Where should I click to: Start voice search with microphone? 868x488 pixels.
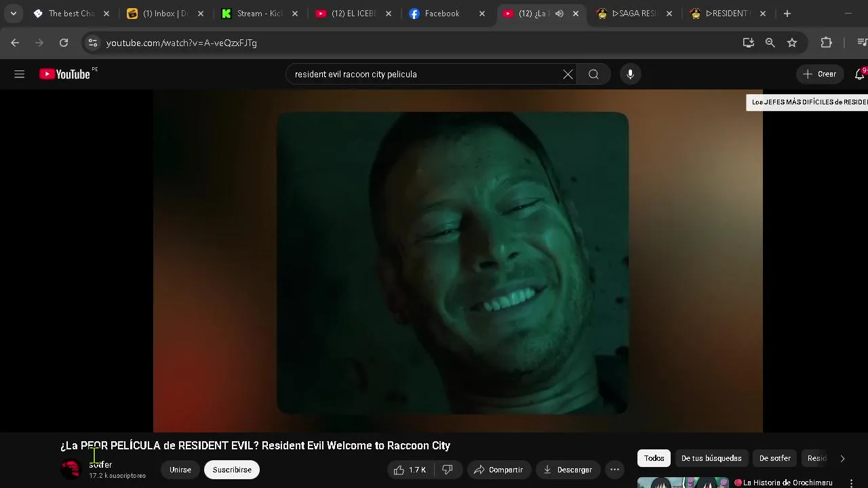tap(630, 74)
